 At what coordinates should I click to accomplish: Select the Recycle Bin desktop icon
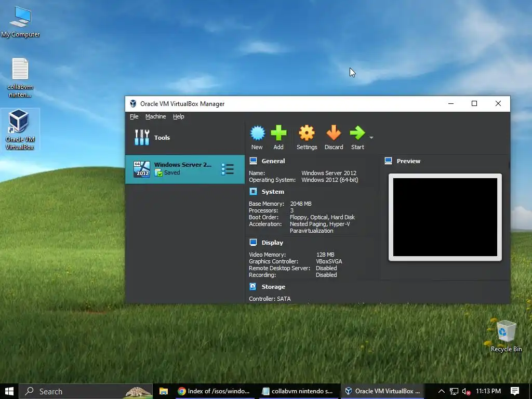tap(506, 336)
